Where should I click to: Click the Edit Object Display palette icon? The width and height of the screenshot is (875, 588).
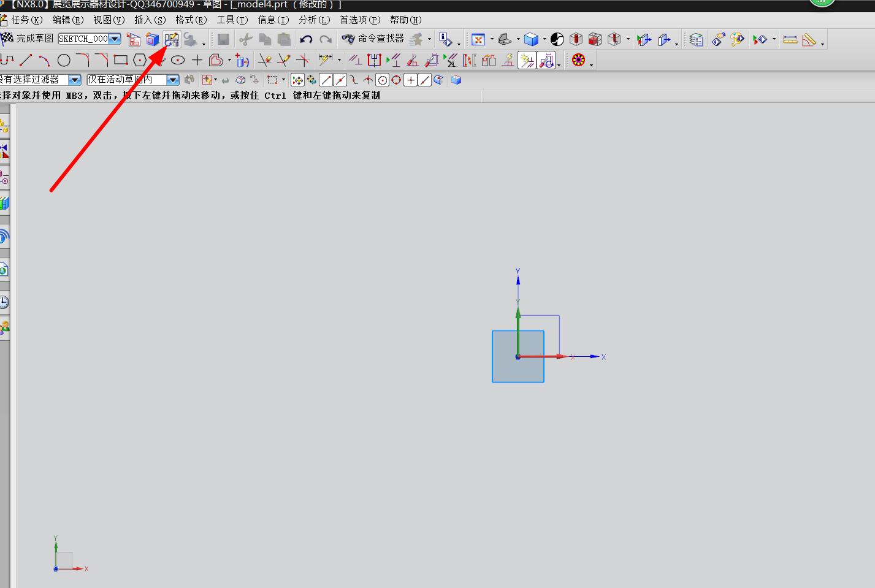[x=737, y=40]
